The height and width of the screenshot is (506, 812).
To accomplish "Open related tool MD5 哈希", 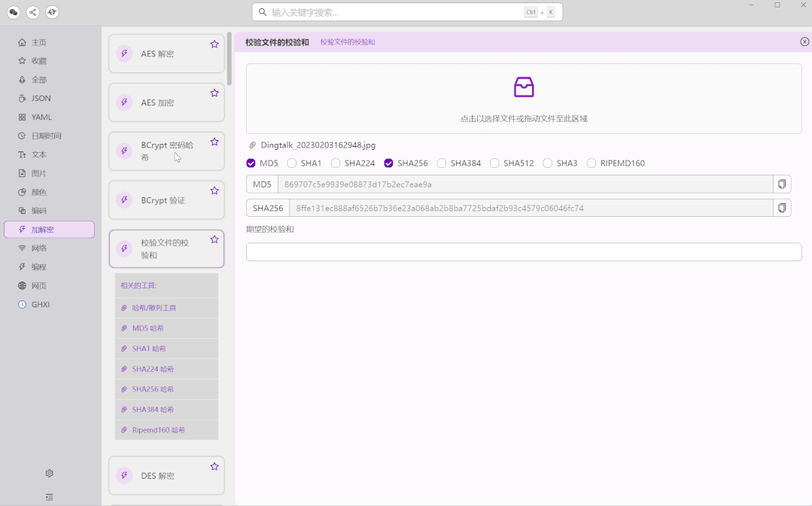I will 166,328.
